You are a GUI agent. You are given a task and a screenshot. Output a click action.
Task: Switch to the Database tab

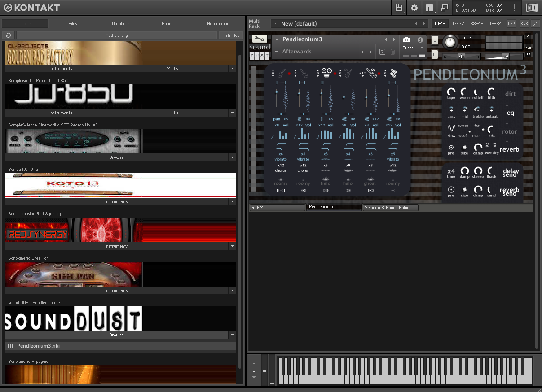coord(121,24)
